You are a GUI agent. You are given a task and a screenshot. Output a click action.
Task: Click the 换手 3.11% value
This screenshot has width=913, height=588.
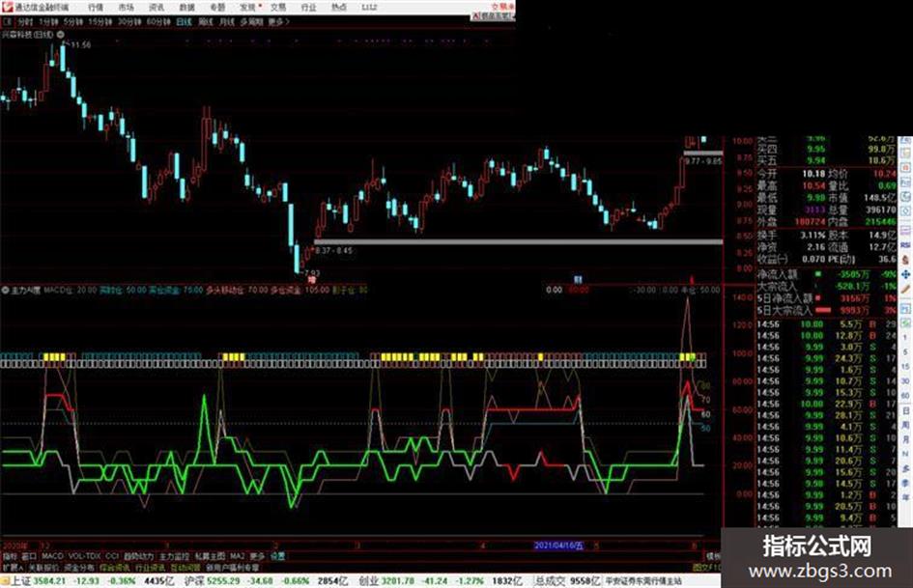(x=813, y=236)
